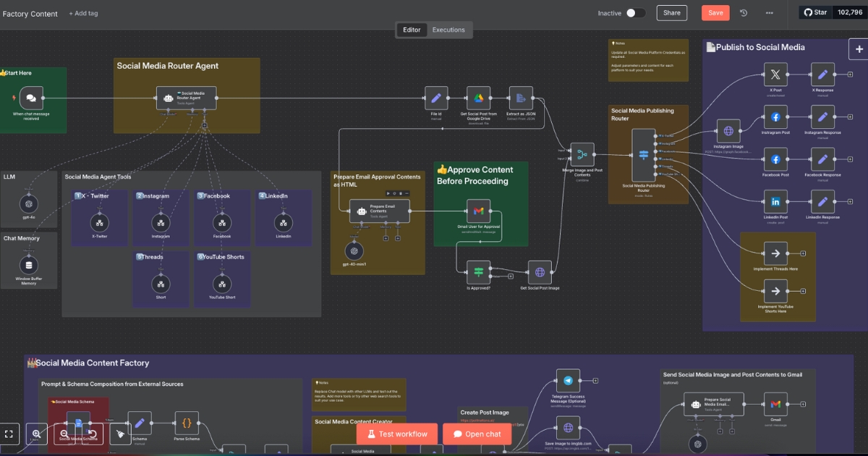The width and height of the screenshot is (868, 456).
Task: Click the Add tag field
Action: point(83,14)
